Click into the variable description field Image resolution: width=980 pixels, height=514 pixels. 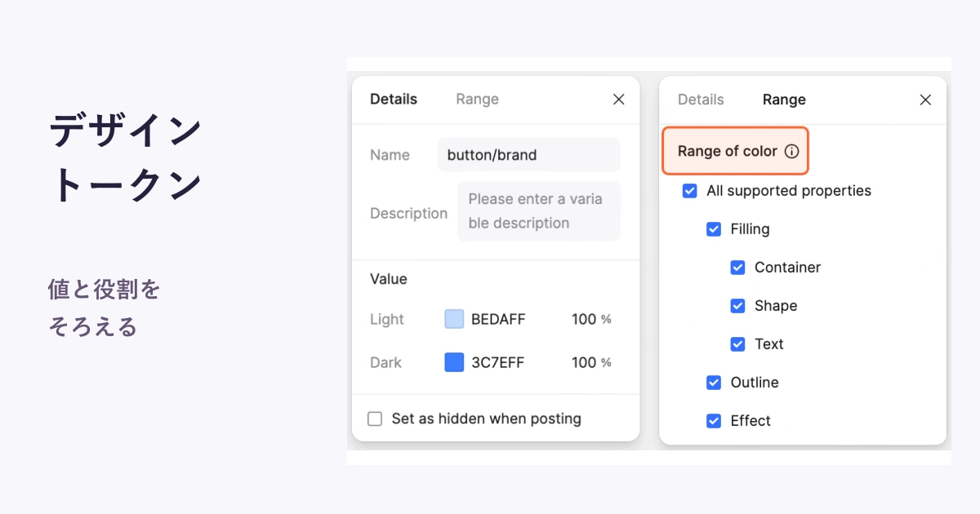coord(539,211)
